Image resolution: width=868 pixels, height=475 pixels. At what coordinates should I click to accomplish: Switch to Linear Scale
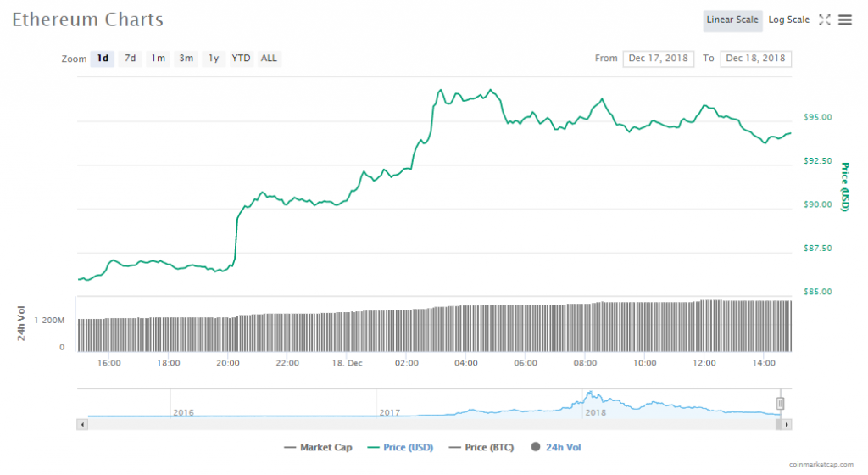pyautogui.click(x=732, y=20)
